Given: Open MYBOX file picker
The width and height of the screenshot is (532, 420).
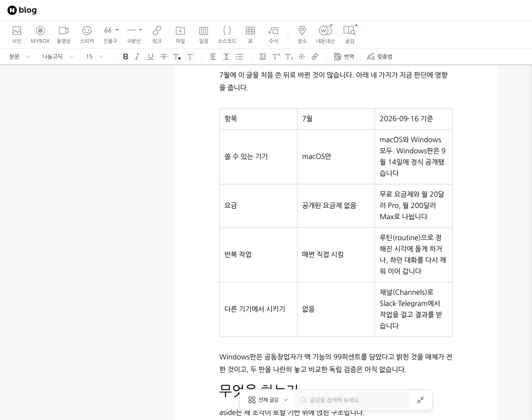Looking at the screenshot, I should tap(40, 35).
